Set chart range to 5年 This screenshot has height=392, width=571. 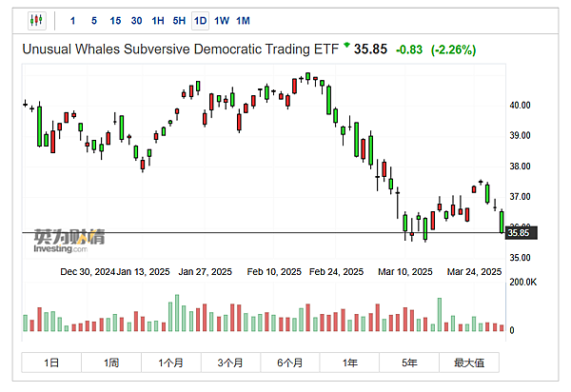(x=409, y=363)
